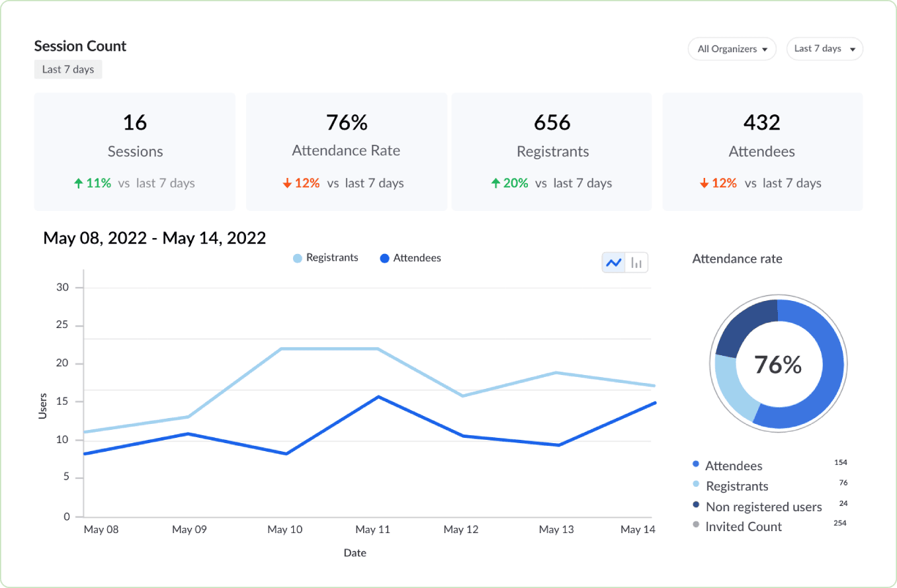Screen dimensions: 897x588
Task: Click the red down arrow under Attendees card
Action: 704,183
